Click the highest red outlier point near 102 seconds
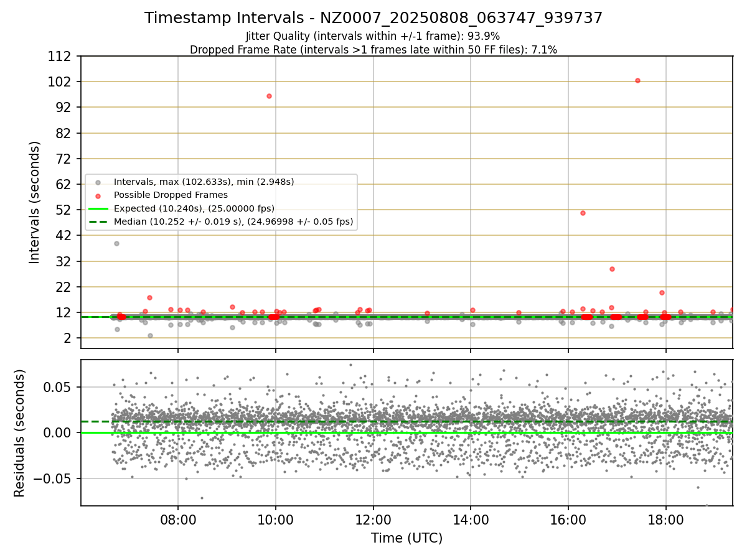This screenshot has width=747, height=560. 637,80
